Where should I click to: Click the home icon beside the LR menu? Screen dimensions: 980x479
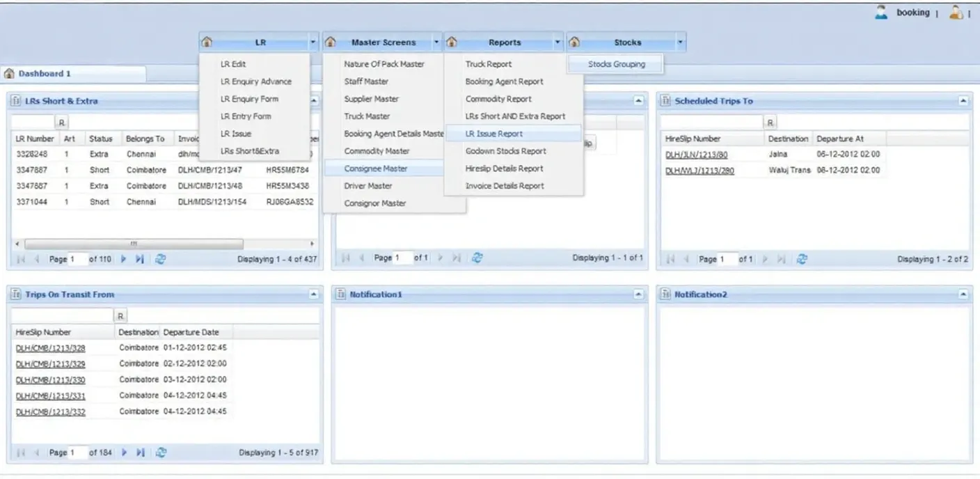(x=207, y=42)
